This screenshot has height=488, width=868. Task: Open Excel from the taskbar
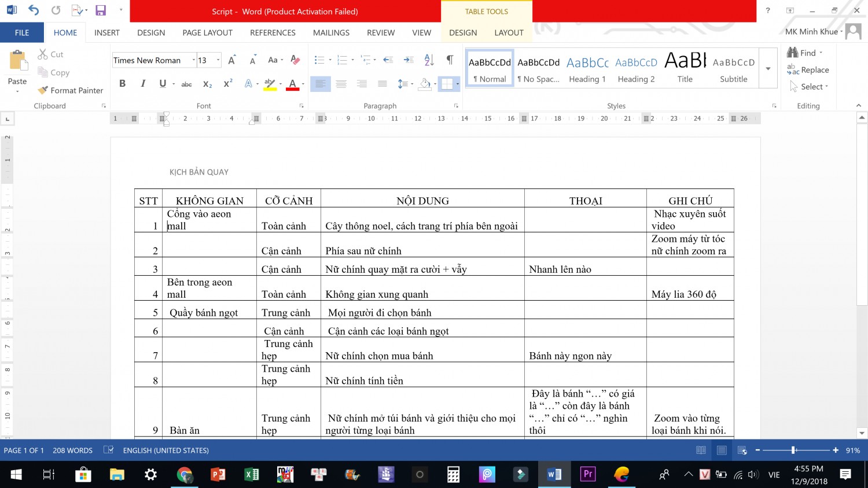pyautogui.click(x=252, y=475)
